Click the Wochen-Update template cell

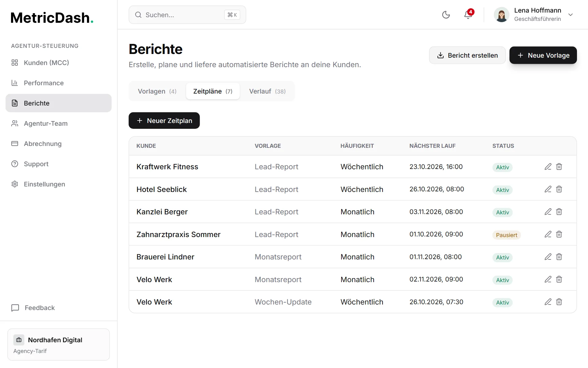[283, 302]
